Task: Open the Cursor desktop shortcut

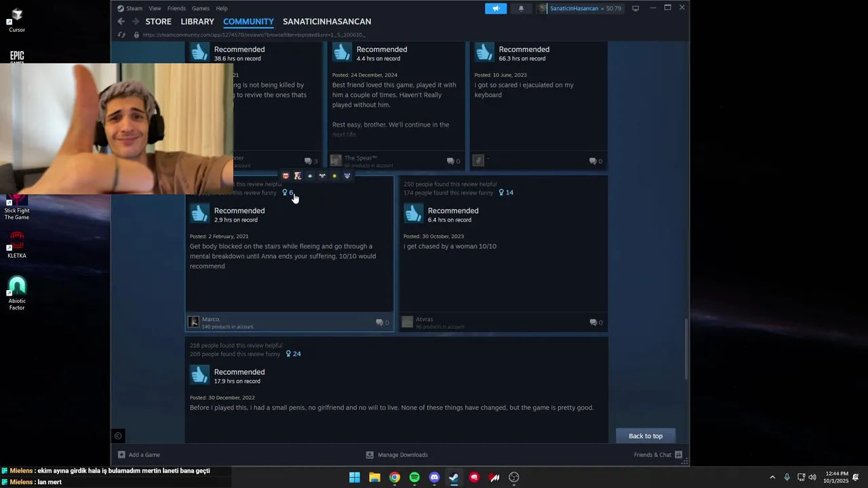Action: pos(17,20)
